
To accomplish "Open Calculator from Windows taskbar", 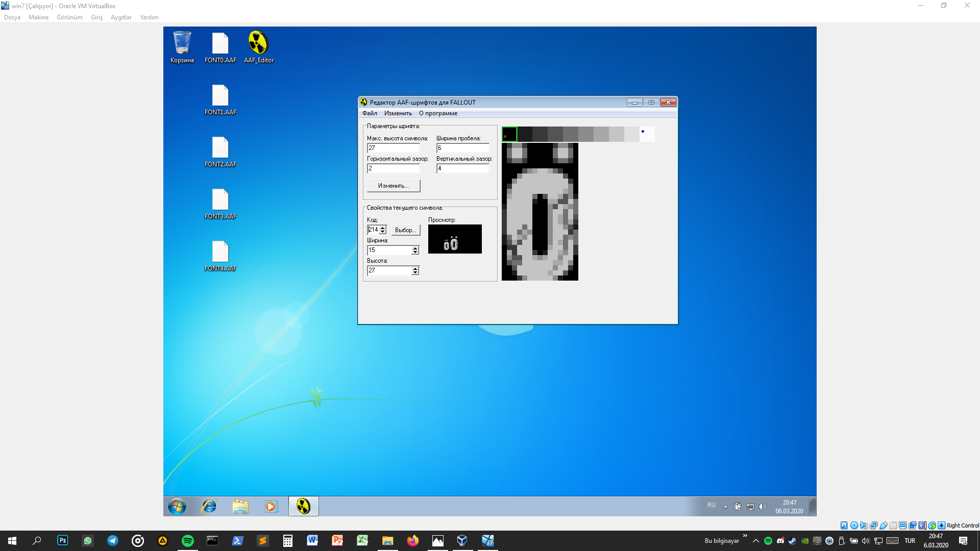I will coord(288,540).
